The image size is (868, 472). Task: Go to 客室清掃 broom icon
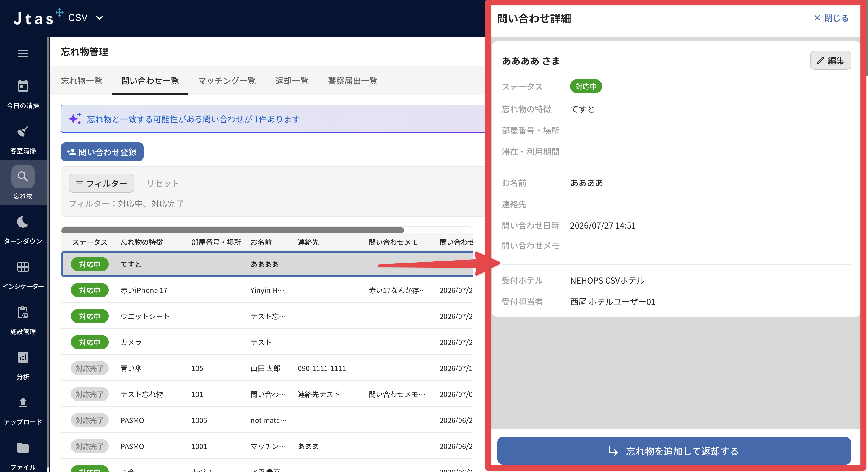click(23, 131)
